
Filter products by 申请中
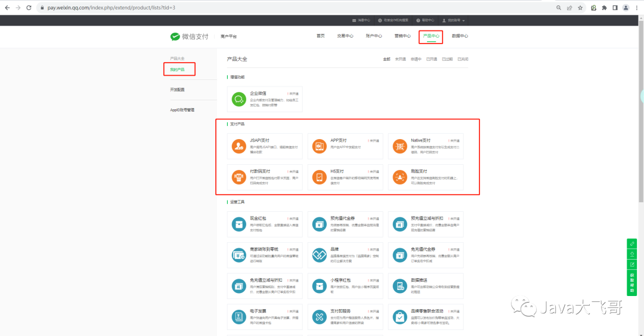(416, 59)
